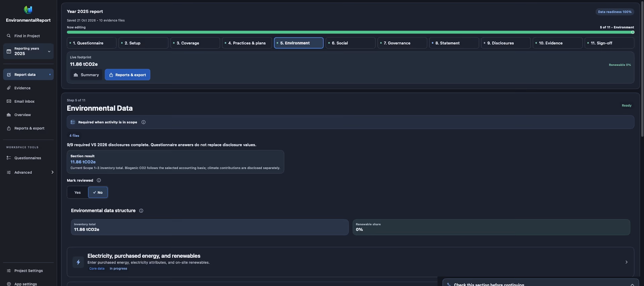Click info icon next to Environmental data structure
The height and width of the screenshot is (286, 644).
point(141,211)
